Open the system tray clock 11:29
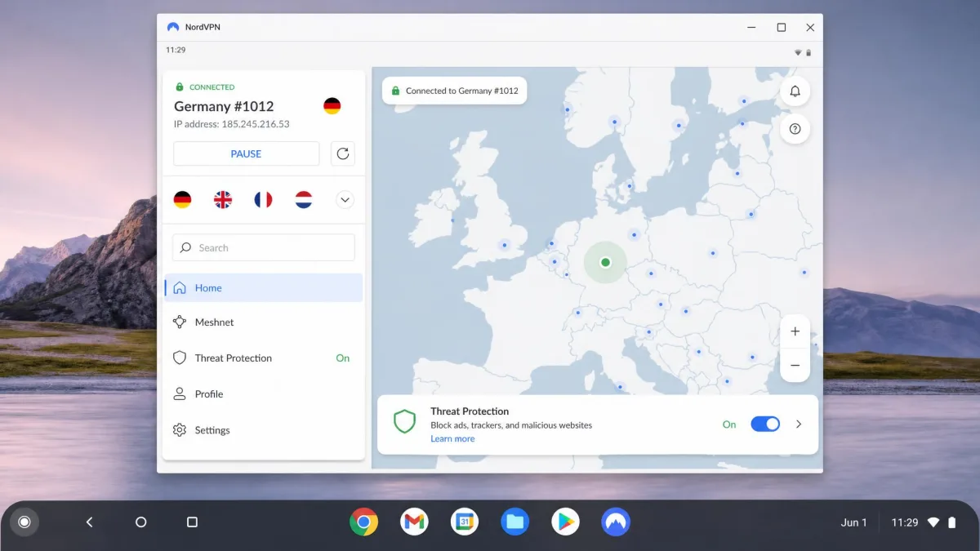The width and height of the screenshot is (980, 551). tap(905, 522)
